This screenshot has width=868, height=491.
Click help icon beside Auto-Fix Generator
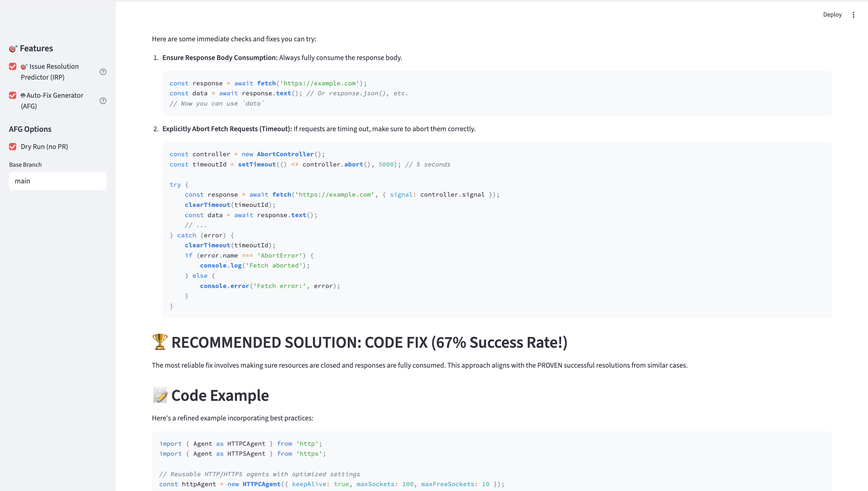103,101
